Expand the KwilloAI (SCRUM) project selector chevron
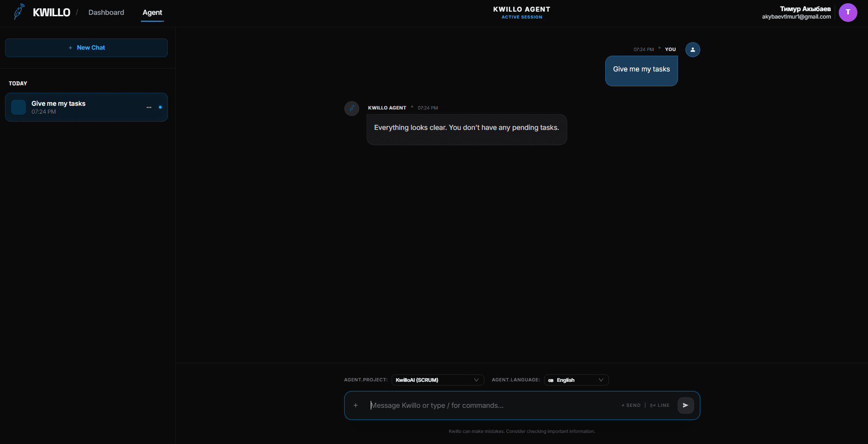Image resolution: width=868 pixels, height=444 pixels. click(475, 380)
